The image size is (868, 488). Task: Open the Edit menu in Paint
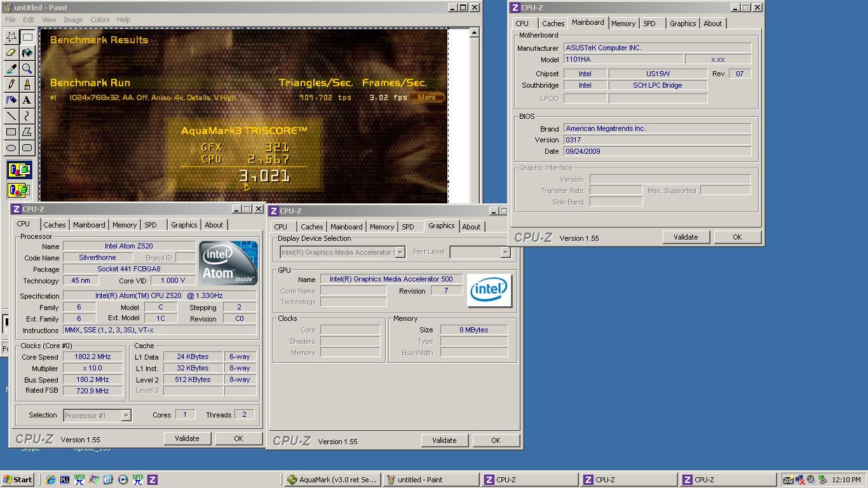(29, 20)
